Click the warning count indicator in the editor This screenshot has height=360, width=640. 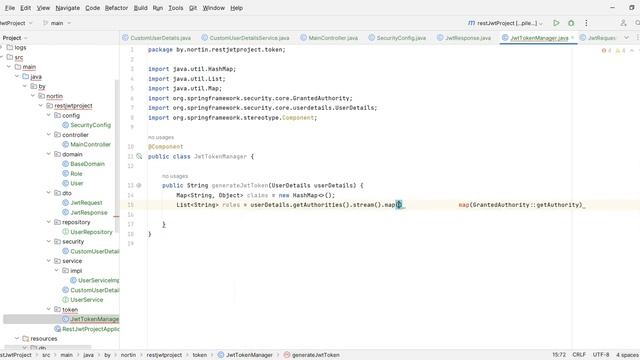click(x=620, y=51)
